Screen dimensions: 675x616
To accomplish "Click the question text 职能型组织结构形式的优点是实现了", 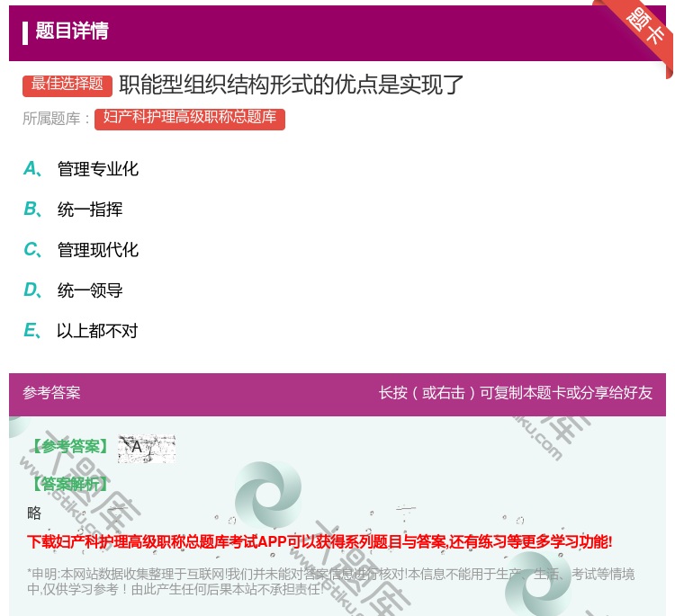I will pos(291,85).
